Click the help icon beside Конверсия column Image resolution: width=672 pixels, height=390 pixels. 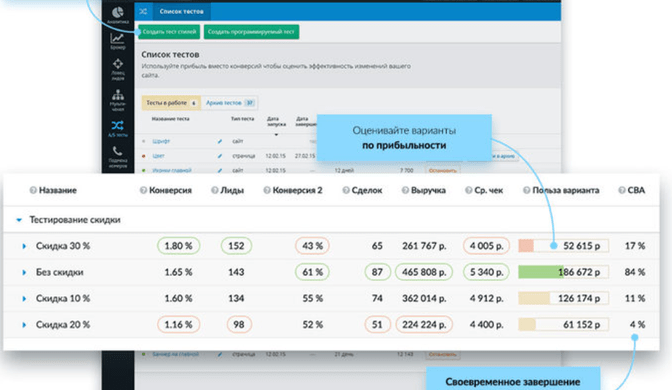click(143, 190)
